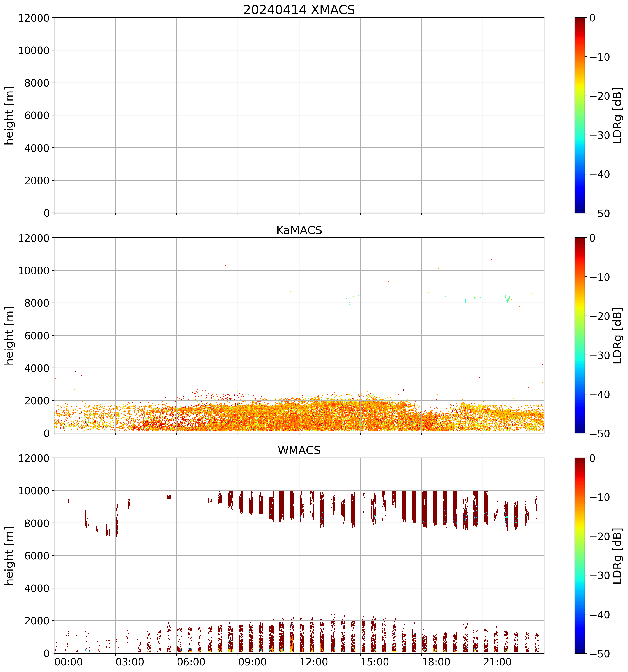The width and height of the screenshot is (628, 672).
Task: Click the −30 label on KaMACS colorbar
Action: pyautogui.click(x=600, y=355)
